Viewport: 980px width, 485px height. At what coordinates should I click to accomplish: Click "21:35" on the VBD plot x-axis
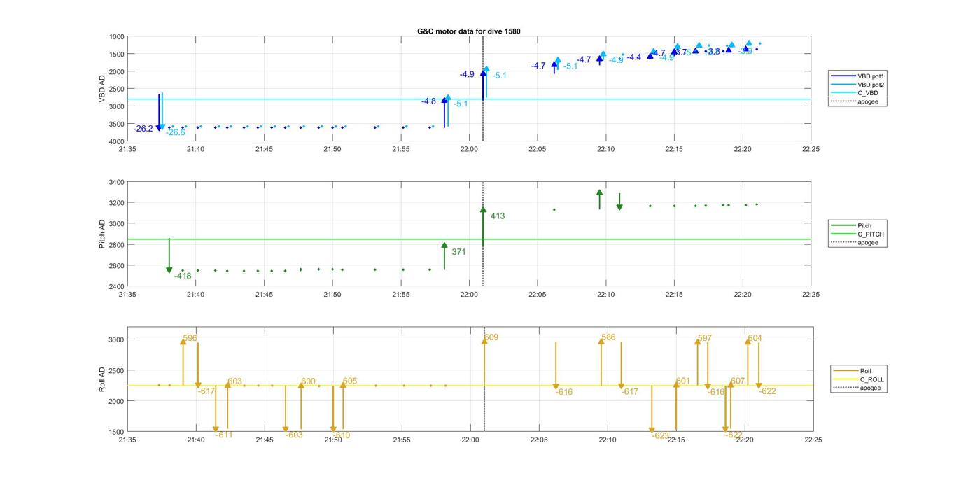[x=127, y=148]
